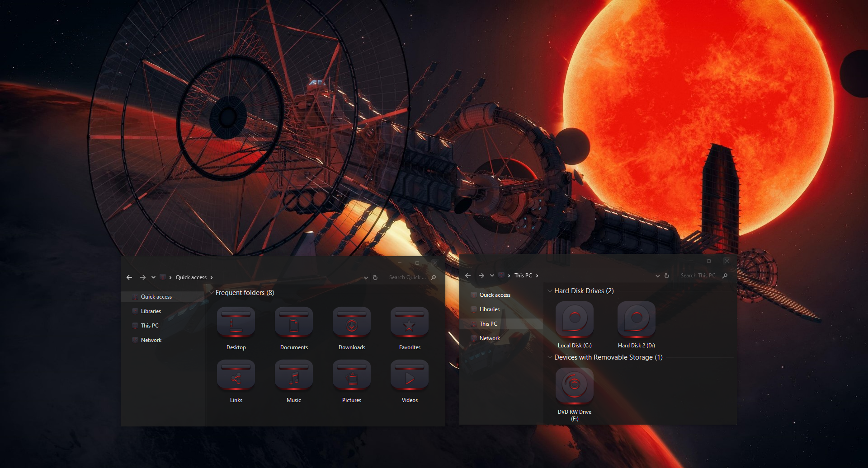Collapse Devices with Removable Storage group
This screenshot has height=468, width=868.
coord(550,357)
